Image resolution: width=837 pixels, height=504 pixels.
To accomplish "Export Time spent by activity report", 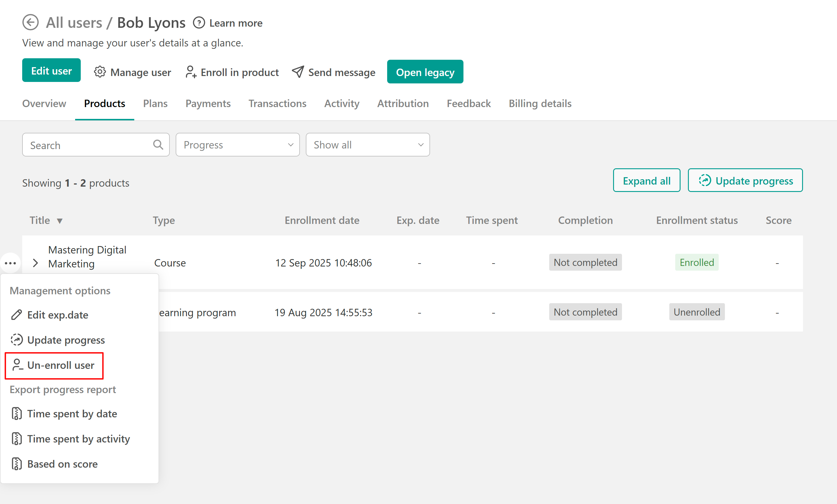I will (78, 439).
